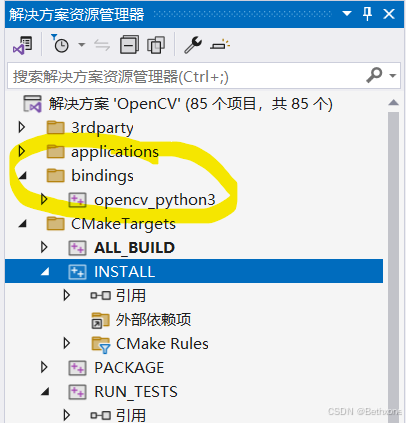Open the pending changes filter dropdown arrow

pos(82,44)
